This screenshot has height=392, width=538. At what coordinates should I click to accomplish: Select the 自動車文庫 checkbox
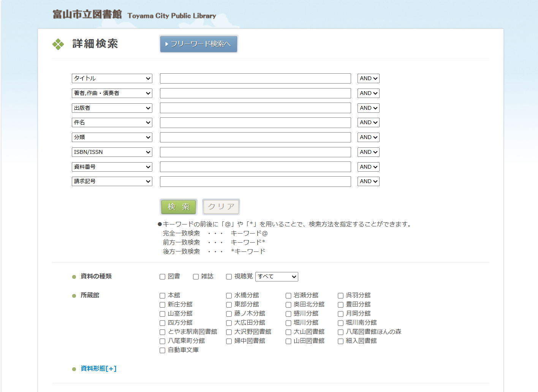[163, 350]
